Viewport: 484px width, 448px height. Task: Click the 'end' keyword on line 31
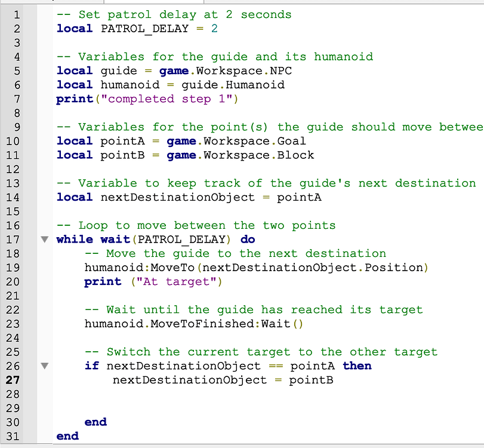pos(67,436)
